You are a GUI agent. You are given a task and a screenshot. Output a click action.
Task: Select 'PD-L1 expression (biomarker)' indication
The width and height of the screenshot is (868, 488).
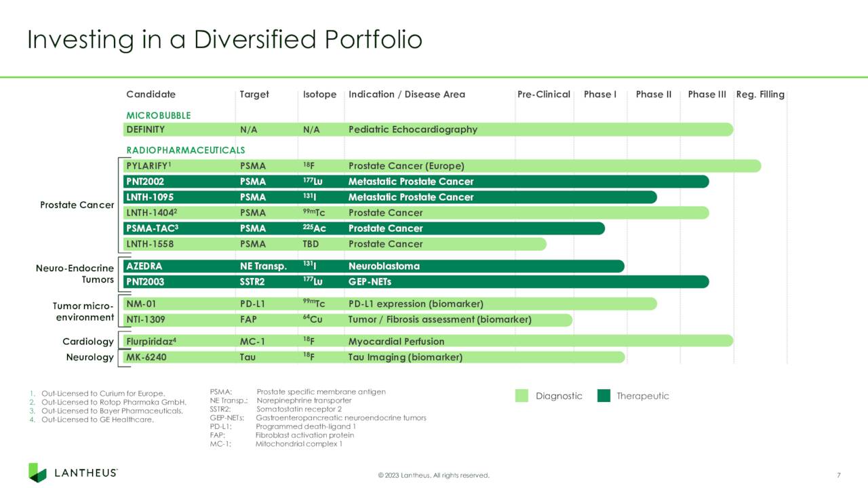pos(416,304)
